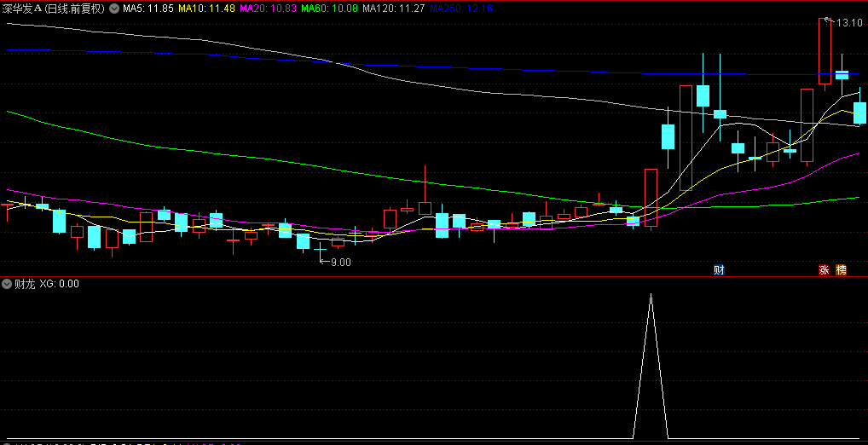This screenshot has width=868, height=445.
Task: Click the 13.10 high price label
Action: pos(849,23)
